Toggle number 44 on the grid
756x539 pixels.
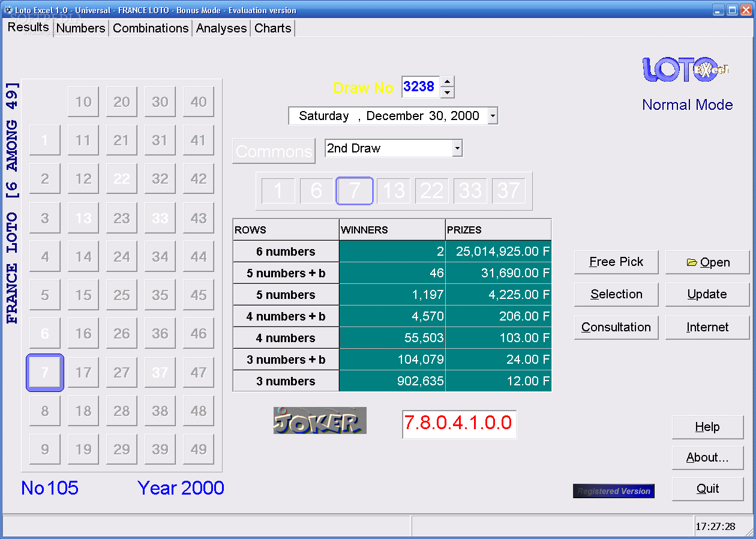[x=199, y=257]
